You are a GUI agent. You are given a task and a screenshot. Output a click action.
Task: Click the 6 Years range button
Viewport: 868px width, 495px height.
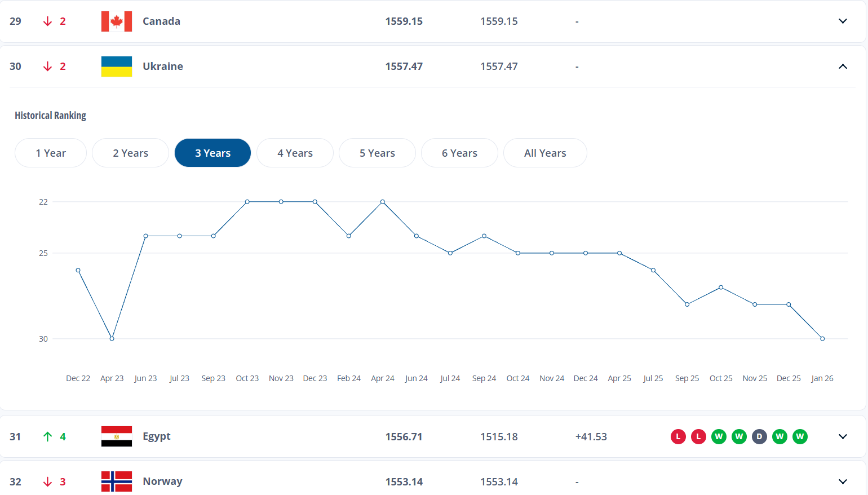point(459,153)
